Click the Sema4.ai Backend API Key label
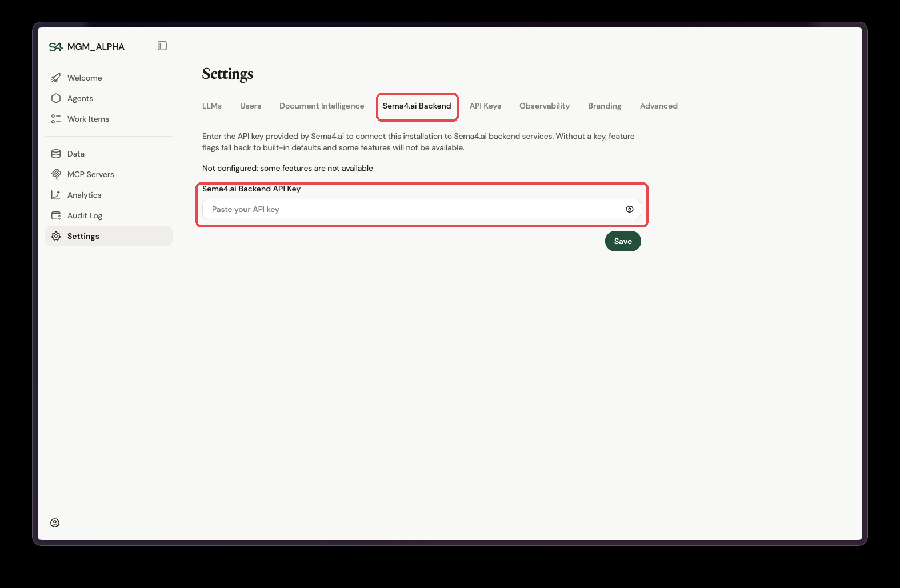 coord(251,189)
